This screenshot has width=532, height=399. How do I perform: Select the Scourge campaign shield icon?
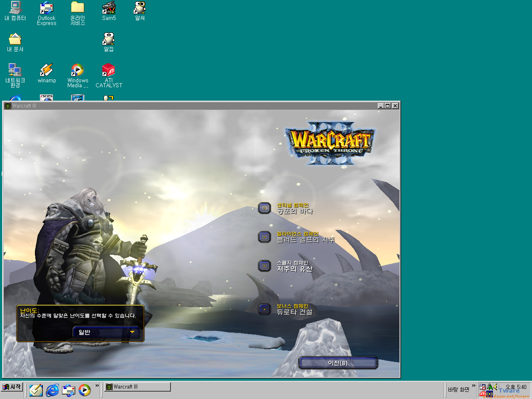tap(264, 266)
